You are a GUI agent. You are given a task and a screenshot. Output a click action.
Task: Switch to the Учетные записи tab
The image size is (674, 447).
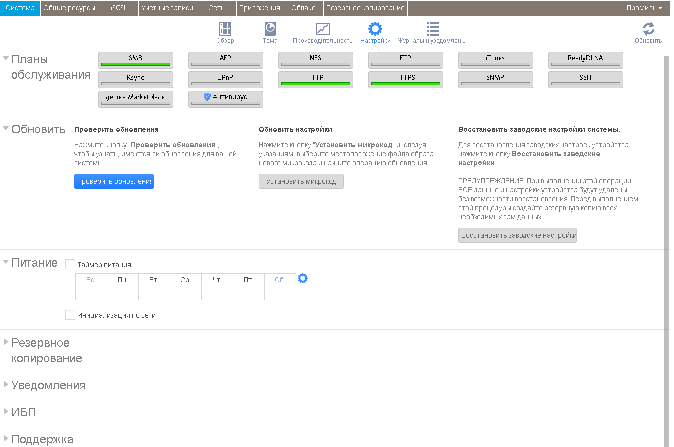pyautogui.click(x=167, y=8)
